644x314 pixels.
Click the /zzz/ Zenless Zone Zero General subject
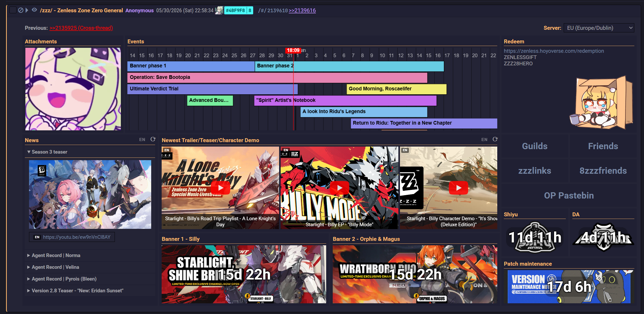pos(81,10)
